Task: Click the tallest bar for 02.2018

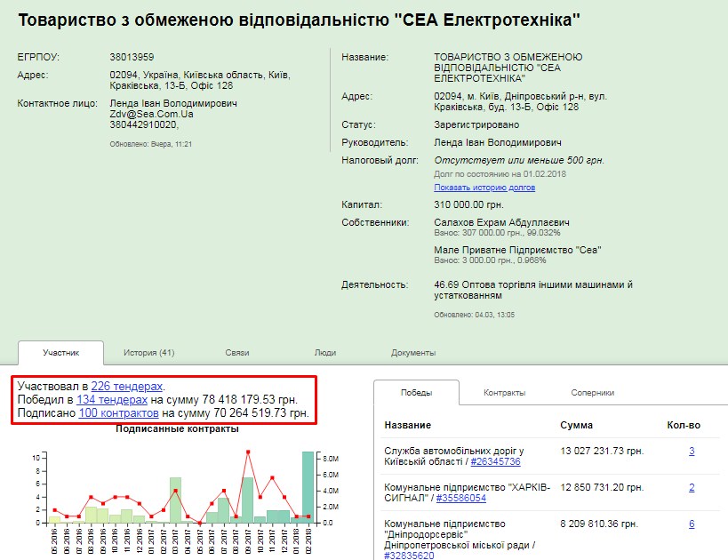Action: pyautogui.click(x=308, y=487)
